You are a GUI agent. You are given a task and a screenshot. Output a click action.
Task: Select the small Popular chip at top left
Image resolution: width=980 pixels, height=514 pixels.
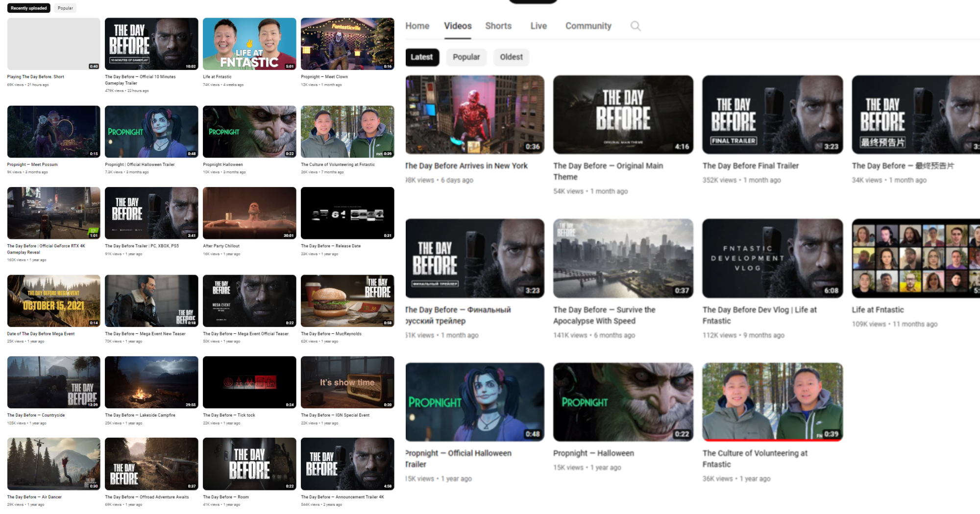pos(65,8)
